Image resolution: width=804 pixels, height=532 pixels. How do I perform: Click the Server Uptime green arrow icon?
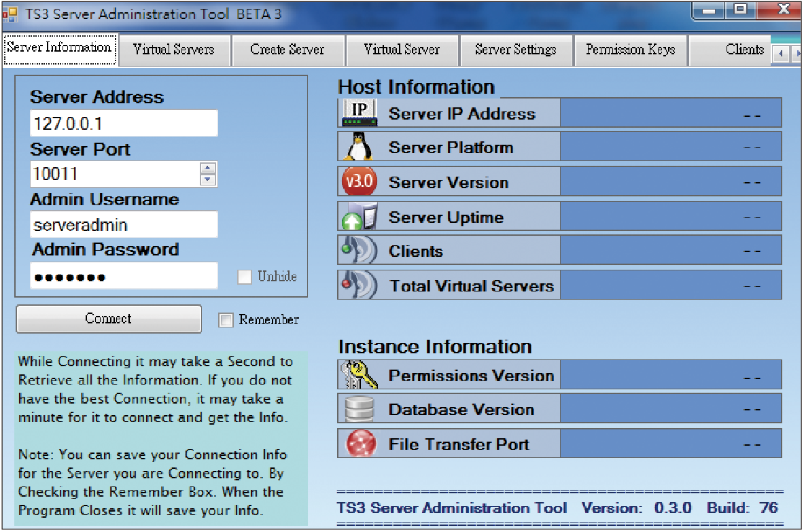(x=360, y=217)
